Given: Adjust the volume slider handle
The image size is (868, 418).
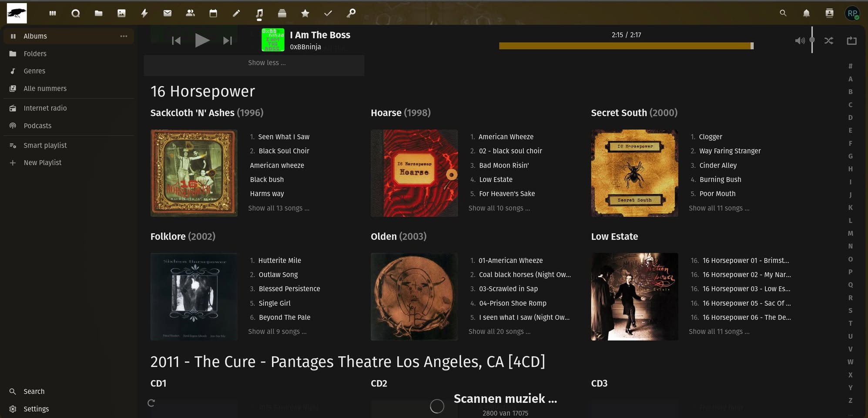Looking at the screenshot, I should [x=812, y=40].
